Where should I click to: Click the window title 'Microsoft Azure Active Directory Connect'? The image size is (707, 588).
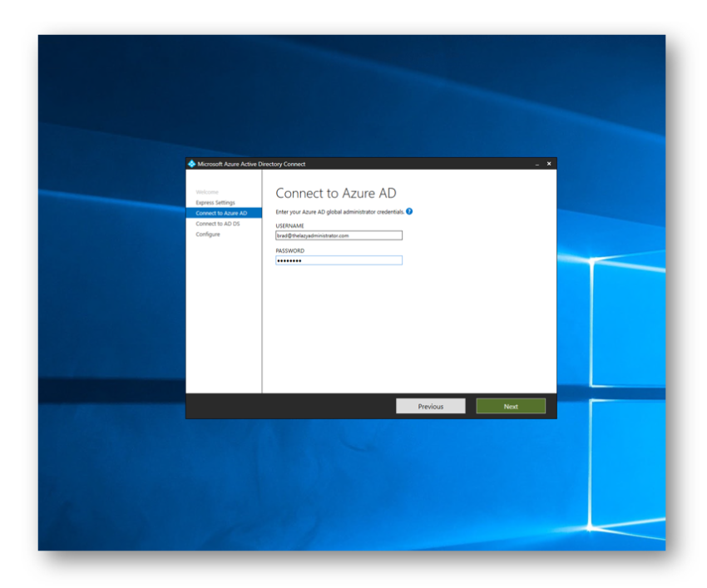coord(251,164)
